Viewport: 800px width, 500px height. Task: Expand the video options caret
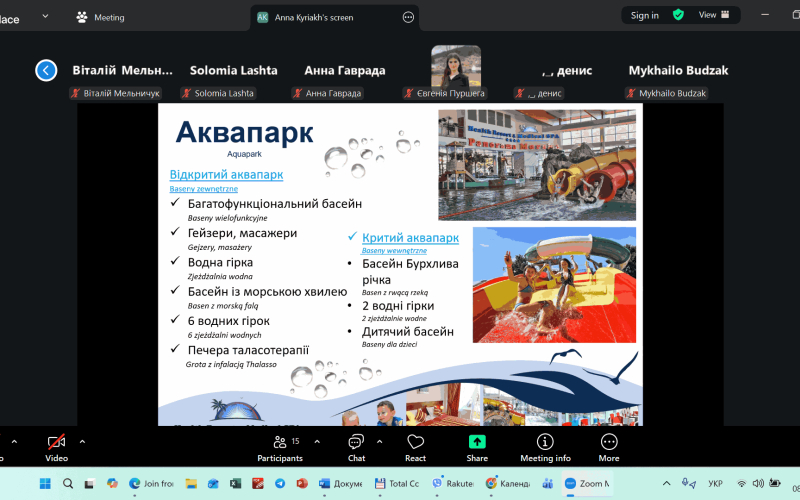(x=82, y=440)
